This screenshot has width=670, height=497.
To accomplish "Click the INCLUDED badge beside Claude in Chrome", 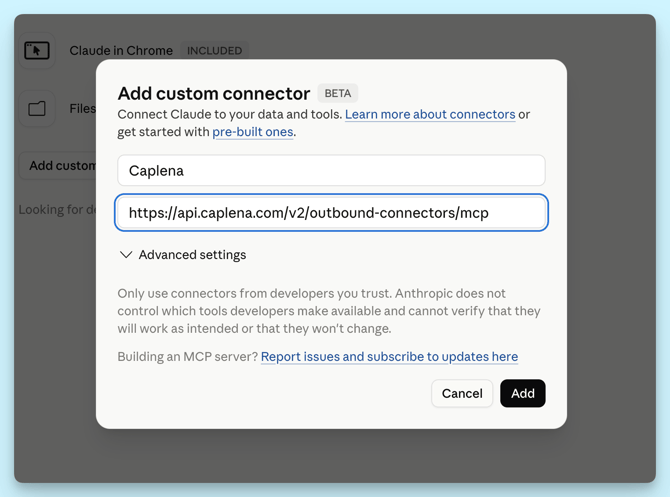I will click(215, 50).
